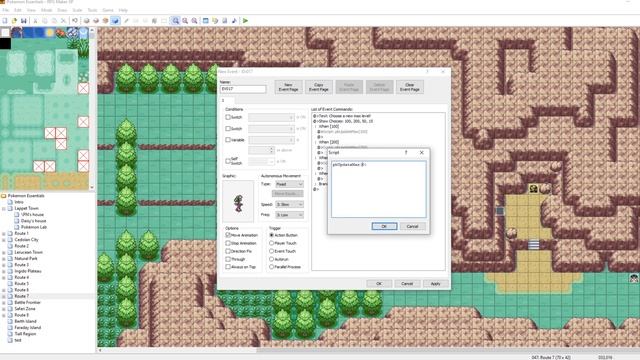The image size is (640, 360).
Task: Open the Database toolbar icon
Action: point(206,20)
